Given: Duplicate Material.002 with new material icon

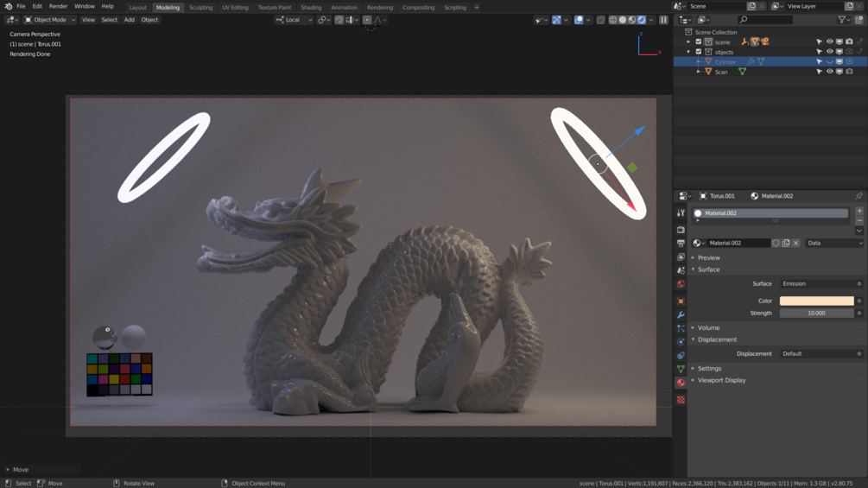Looking at the screenshot, I should pos(786,243).
